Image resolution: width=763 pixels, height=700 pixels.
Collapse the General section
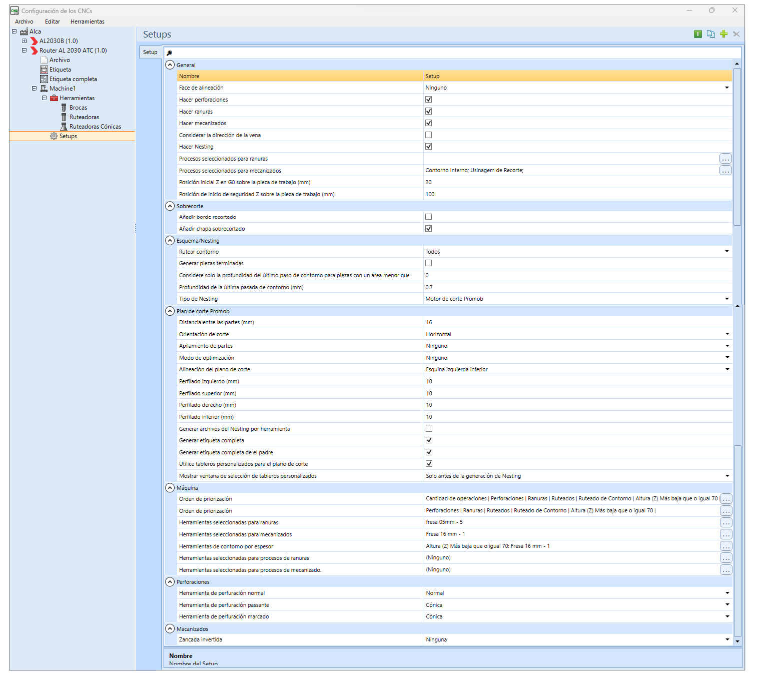click(170, 65)
